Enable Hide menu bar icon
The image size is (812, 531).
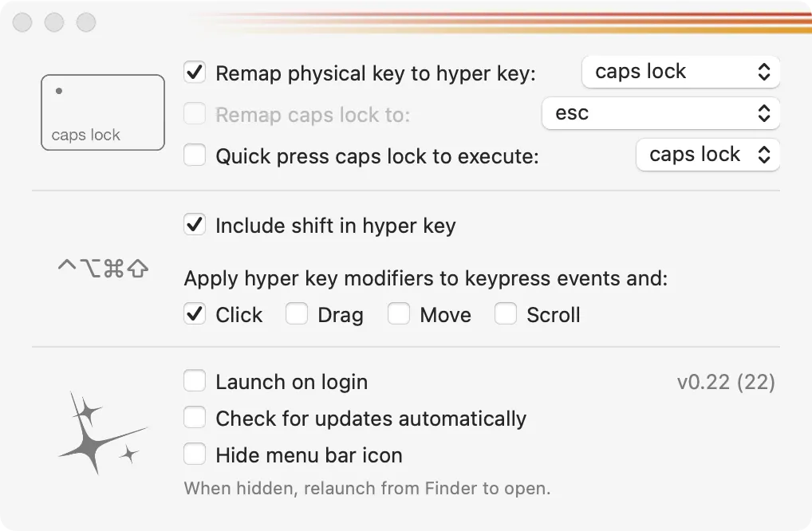(x=195, y=454)
